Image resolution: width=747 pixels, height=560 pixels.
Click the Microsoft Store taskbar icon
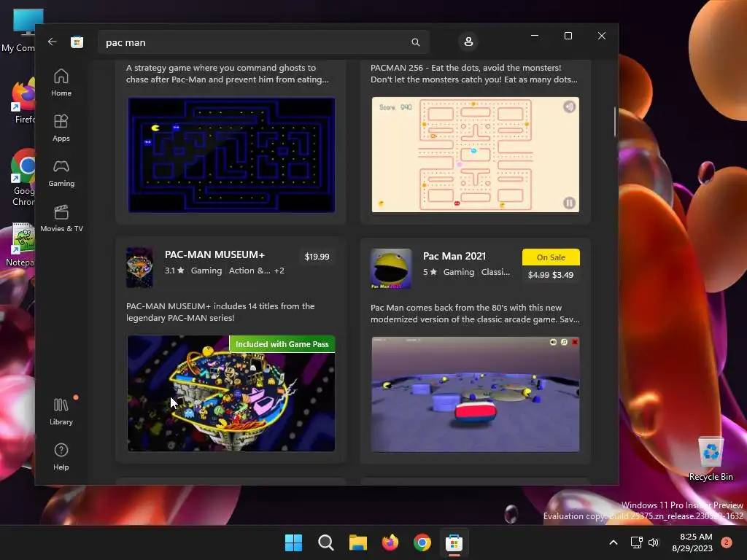click(454, 542)
